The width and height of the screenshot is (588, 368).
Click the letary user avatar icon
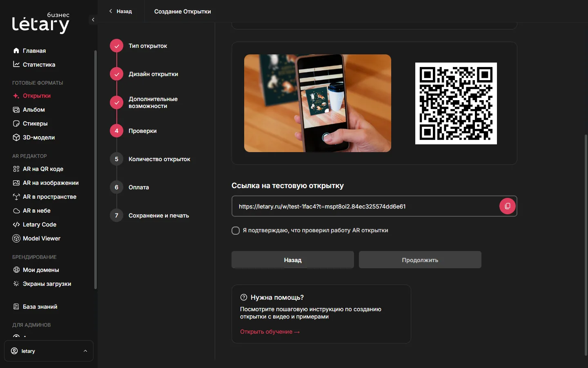coord(14,351)
